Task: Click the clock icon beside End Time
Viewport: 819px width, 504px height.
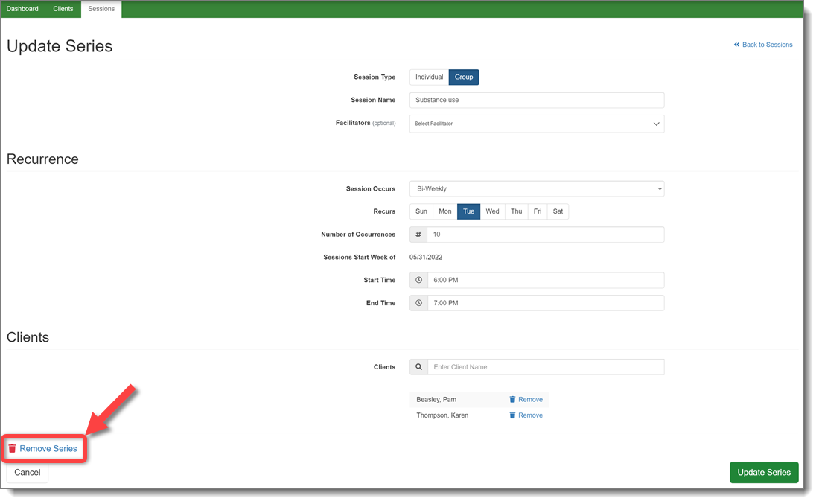Action: [418, 304]
